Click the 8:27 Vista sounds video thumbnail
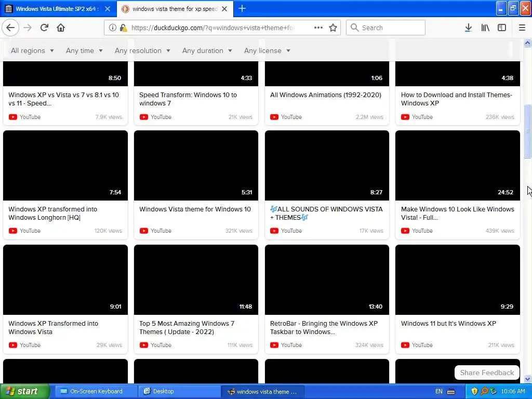Image resolution: width=532 pixels, height=399 pixels. (x=327, y=166)
